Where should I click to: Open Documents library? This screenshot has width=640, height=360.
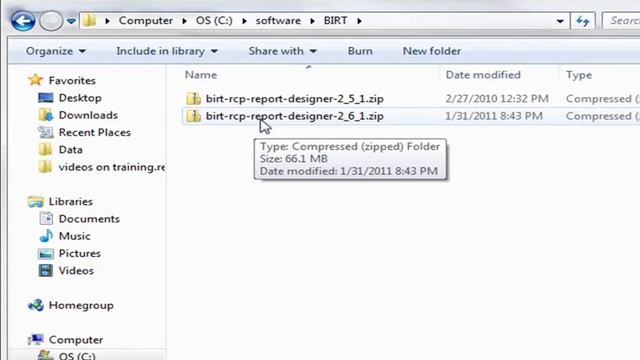pyautogui.click(x=89, y=219)
